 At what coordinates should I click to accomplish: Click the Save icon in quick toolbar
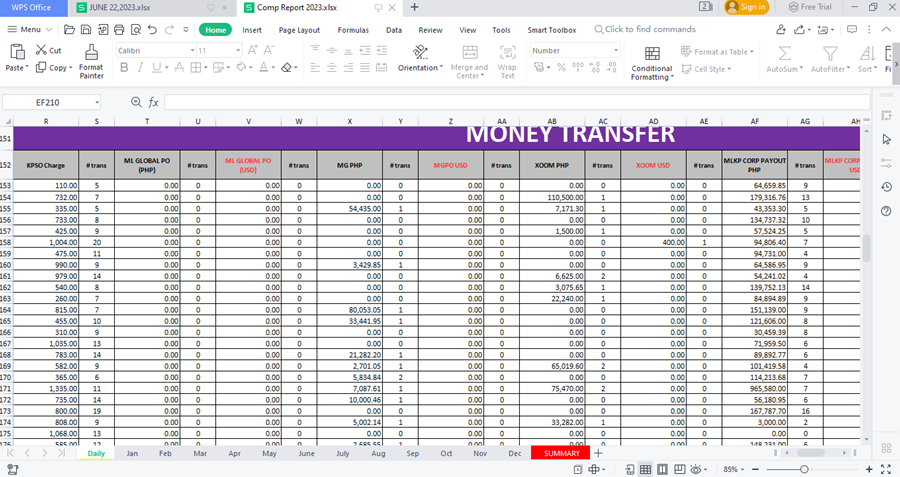click(86, 30)
